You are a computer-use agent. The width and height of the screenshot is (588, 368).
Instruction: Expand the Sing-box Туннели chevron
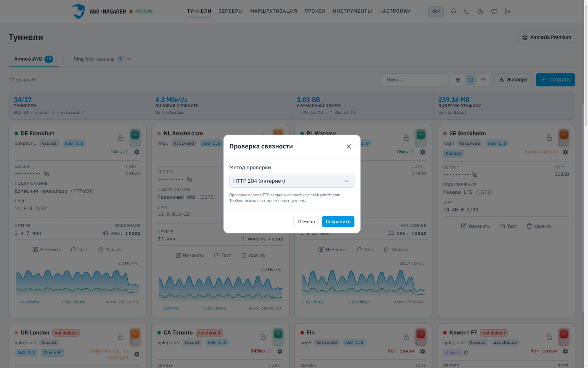click(129, 59)
